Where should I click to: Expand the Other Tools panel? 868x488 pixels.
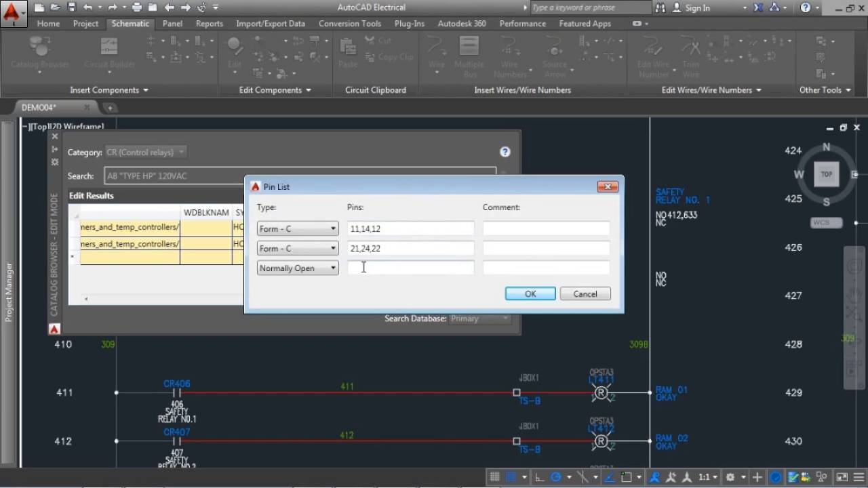pos(825,89)
